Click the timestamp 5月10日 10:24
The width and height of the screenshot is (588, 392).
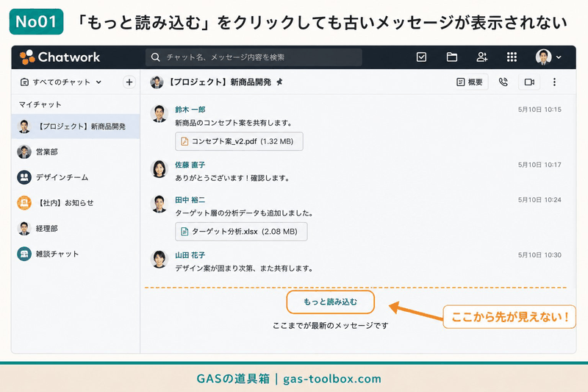click(x=539, y=200)
